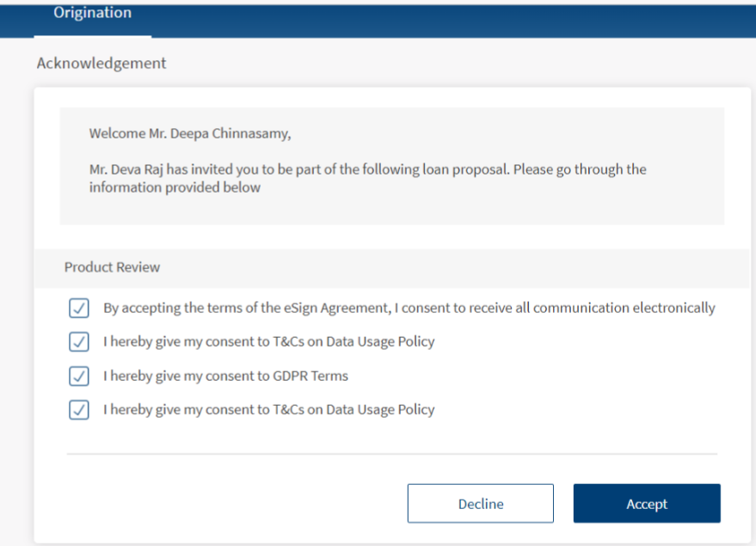
Task: Click the first Data Usage Policy label
Action: click(x=268, y=341)
